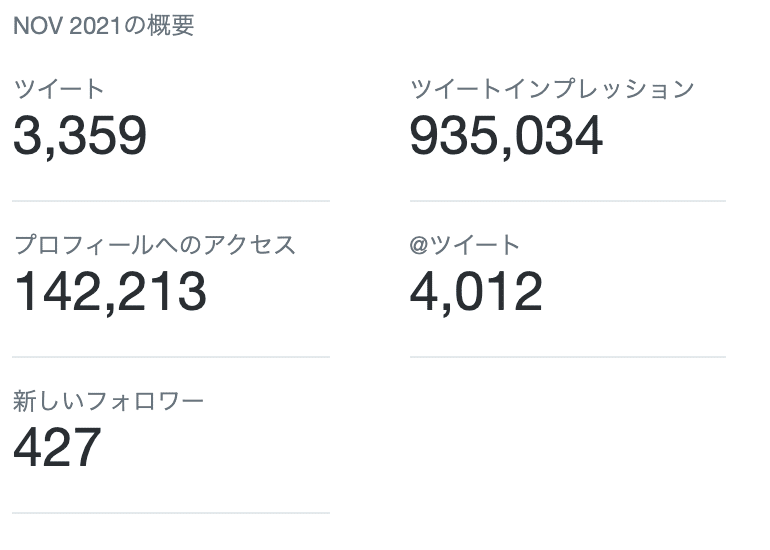Select the 427 new followers number
770x550 pixels.
(57, 448)
